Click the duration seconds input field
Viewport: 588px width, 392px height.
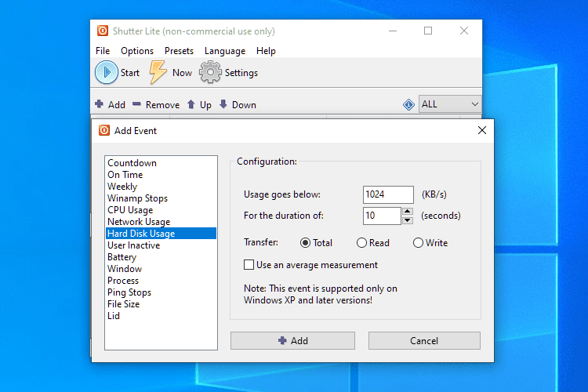tap(382, 216)
